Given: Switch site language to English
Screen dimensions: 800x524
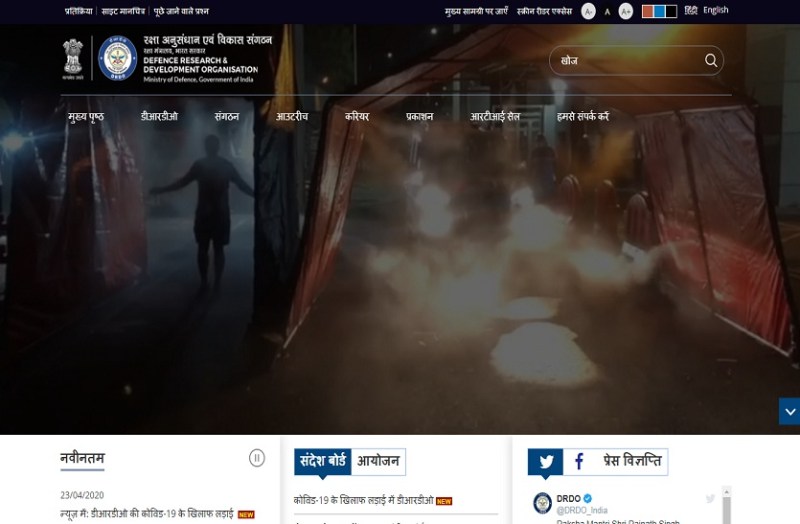Looking at the screenshot, I should click(x=716, y=10).
